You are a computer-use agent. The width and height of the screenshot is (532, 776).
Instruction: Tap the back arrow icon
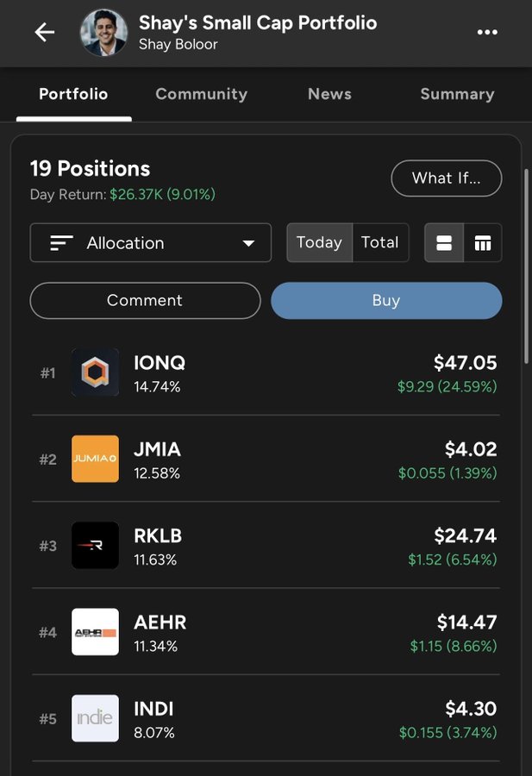(x=44, y=33)
